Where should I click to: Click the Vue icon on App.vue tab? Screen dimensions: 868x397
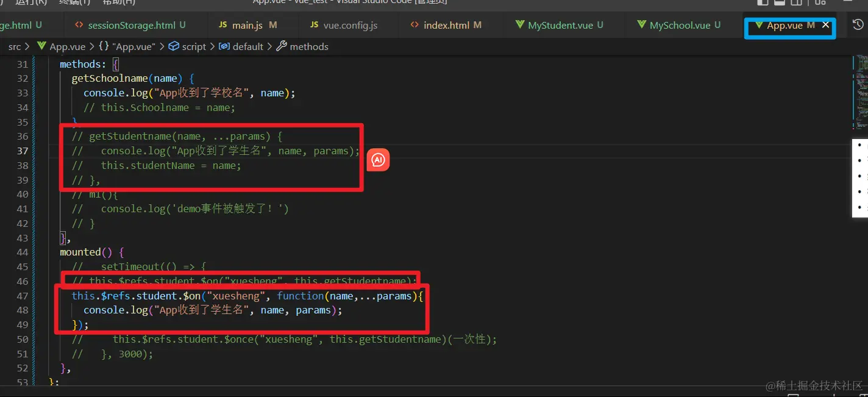[759, 25]
